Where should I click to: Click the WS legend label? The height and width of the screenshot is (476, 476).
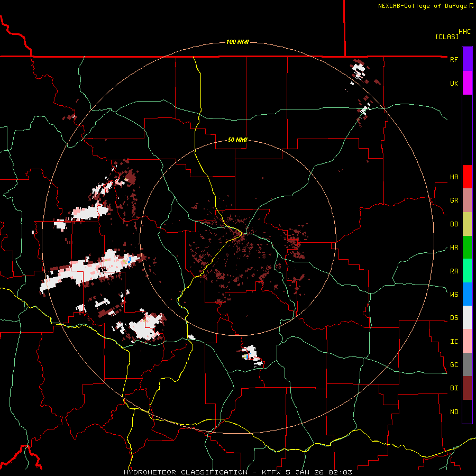coord(454,294)
